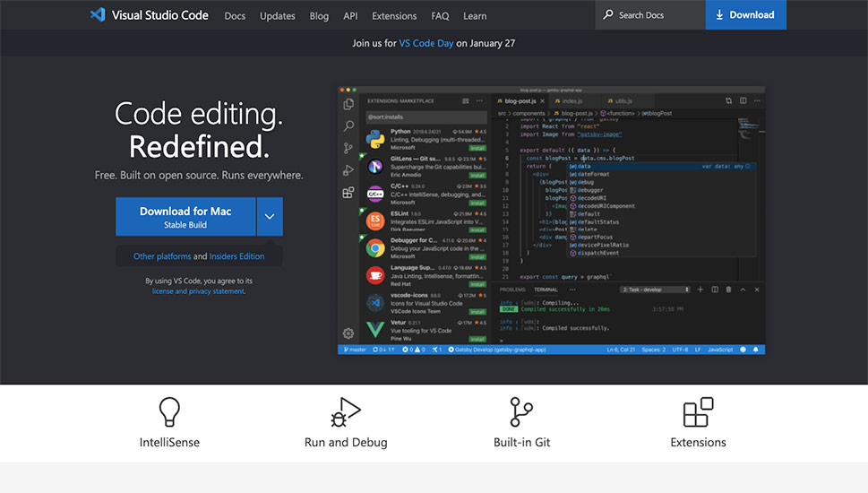The height and width of the screenshot is (493, 868).
Task: Maximize the panel with the chevron-up icon
Action: click(743, 290)
